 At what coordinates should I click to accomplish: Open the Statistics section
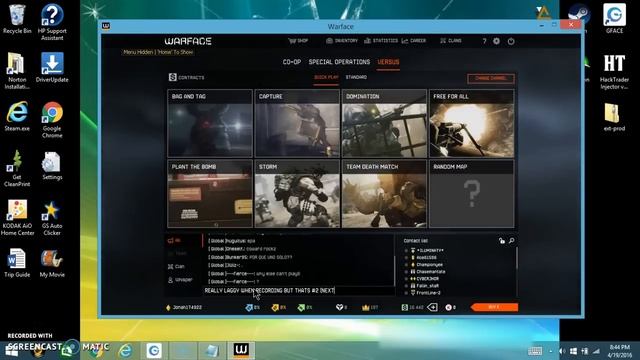pyautogui.click(x=381, y=41)
